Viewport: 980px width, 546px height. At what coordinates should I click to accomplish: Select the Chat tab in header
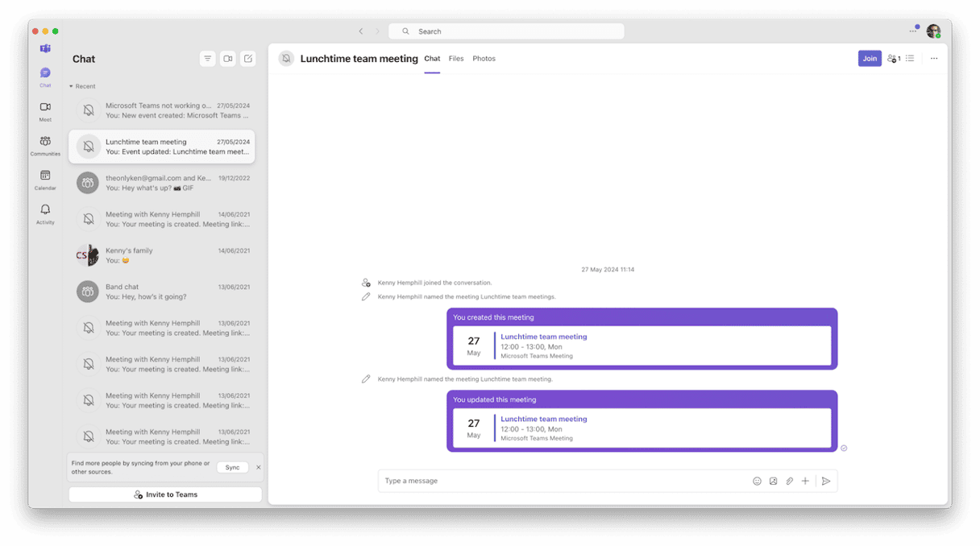click(432, 59)
